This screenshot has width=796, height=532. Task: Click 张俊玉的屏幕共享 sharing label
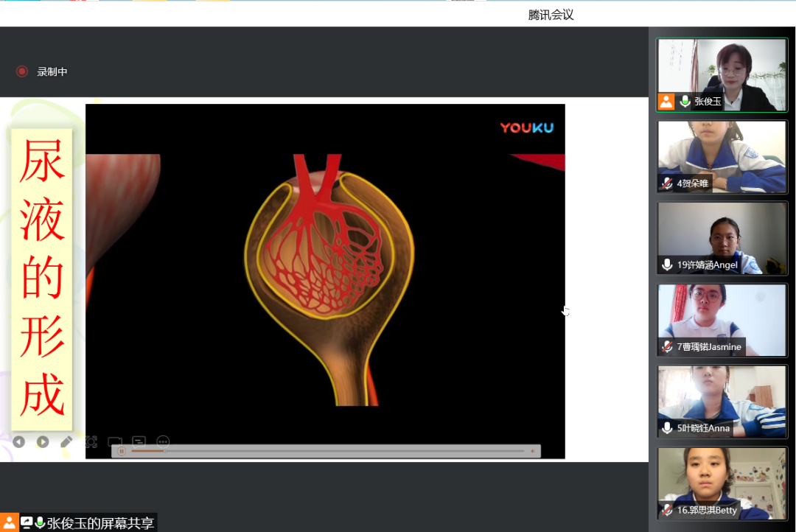[x=100, y=523]
